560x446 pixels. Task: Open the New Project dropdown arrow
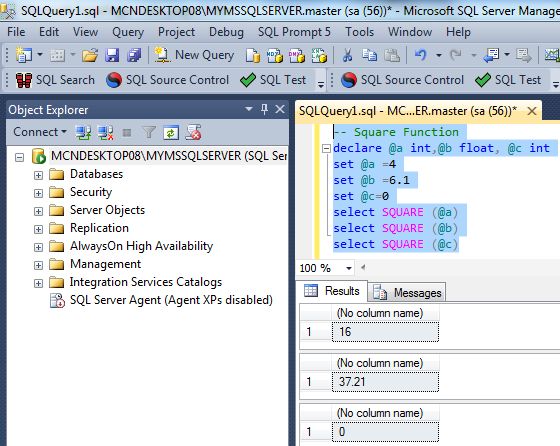click(x=40, y=55)
